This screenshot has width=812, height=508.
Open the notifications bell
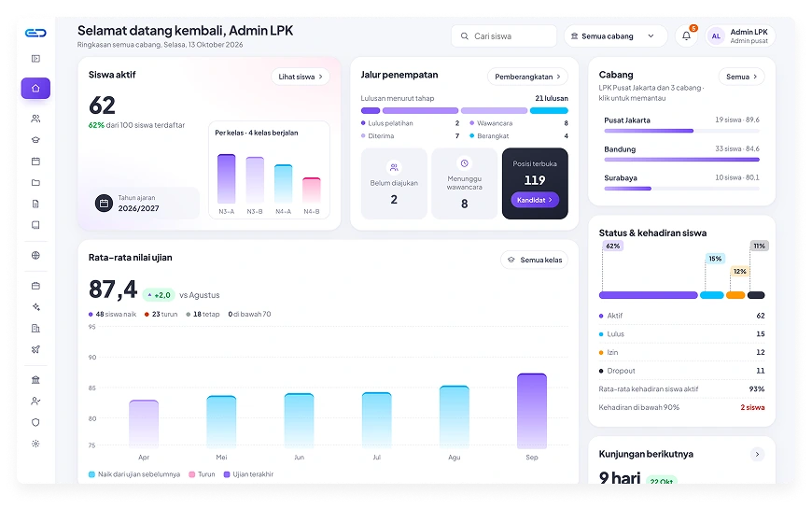[x=686, y=35]
